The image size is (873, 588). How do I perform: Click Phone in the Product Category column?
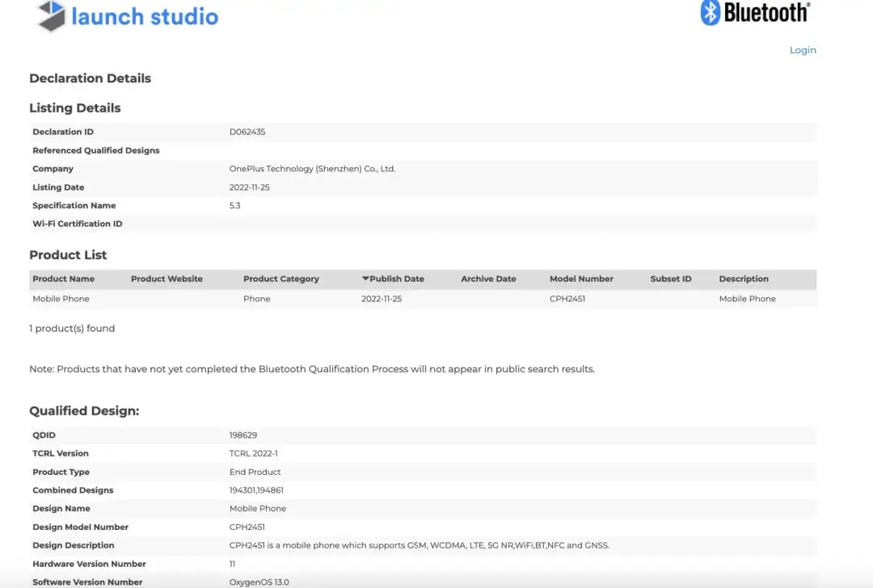[257, 299]
